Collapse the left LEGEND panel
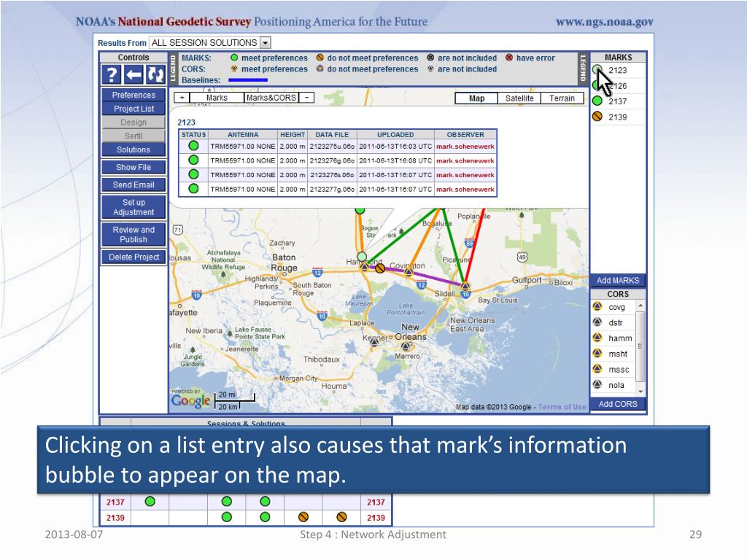Viewport: 747px width, 560px height. [x=173, y=68]
